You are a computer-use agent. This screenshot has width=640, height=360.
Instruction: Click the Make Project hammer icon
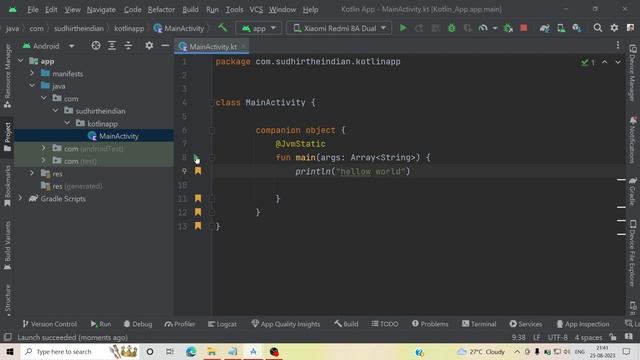[222, 28]
